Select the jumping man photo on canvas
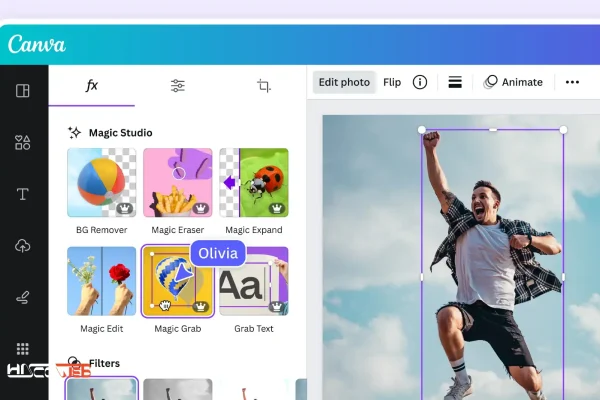 coord(493,264)
